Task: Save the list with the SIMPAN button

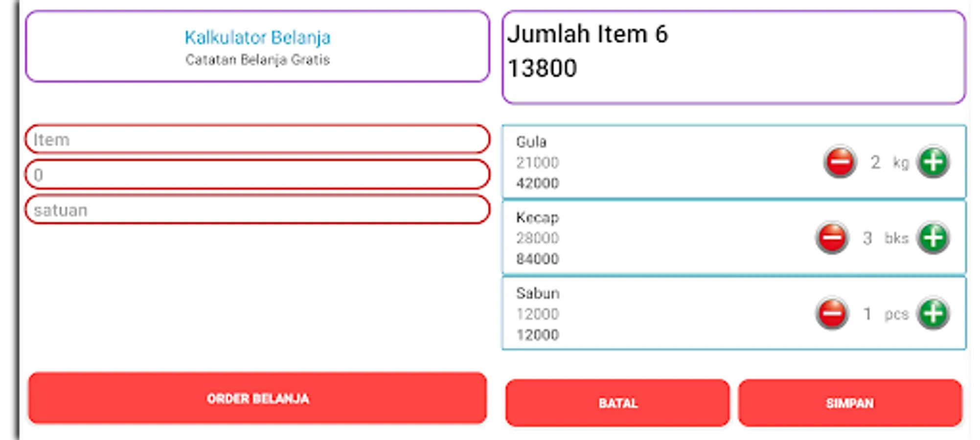Action: tap(850, 403)
